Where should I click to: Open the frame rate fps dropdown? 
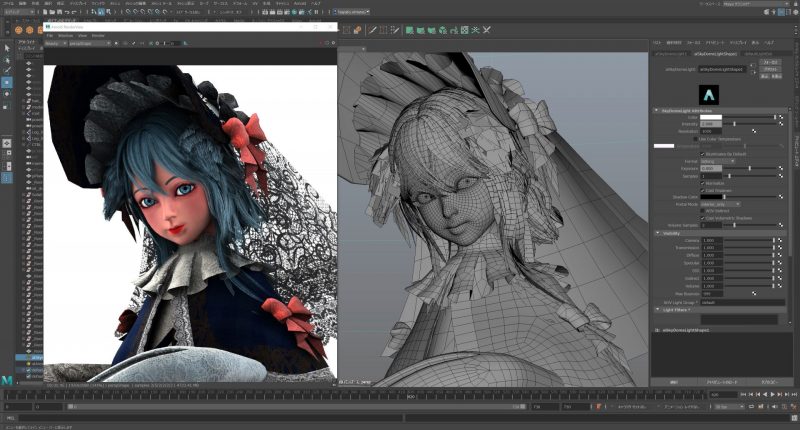click(729, 407)
